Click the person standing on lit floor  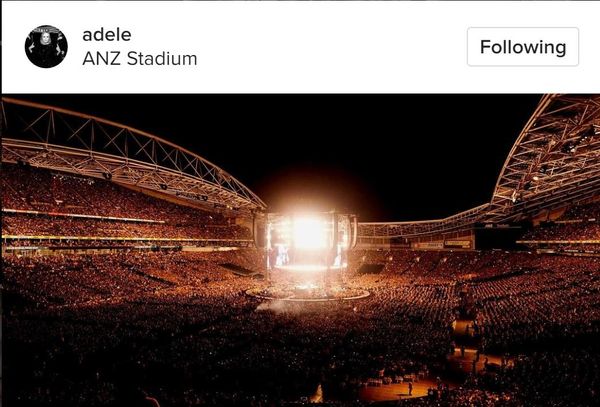(x=410, y=388)
